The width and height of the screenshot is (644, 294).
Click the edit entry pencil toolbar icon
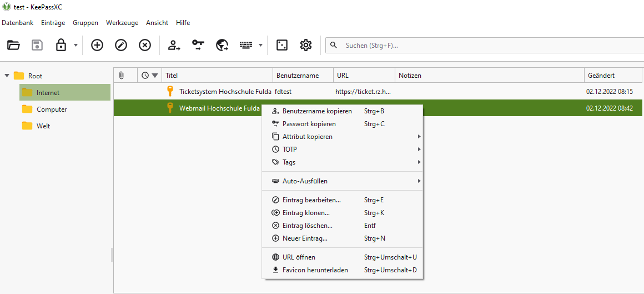pos(121,46)
